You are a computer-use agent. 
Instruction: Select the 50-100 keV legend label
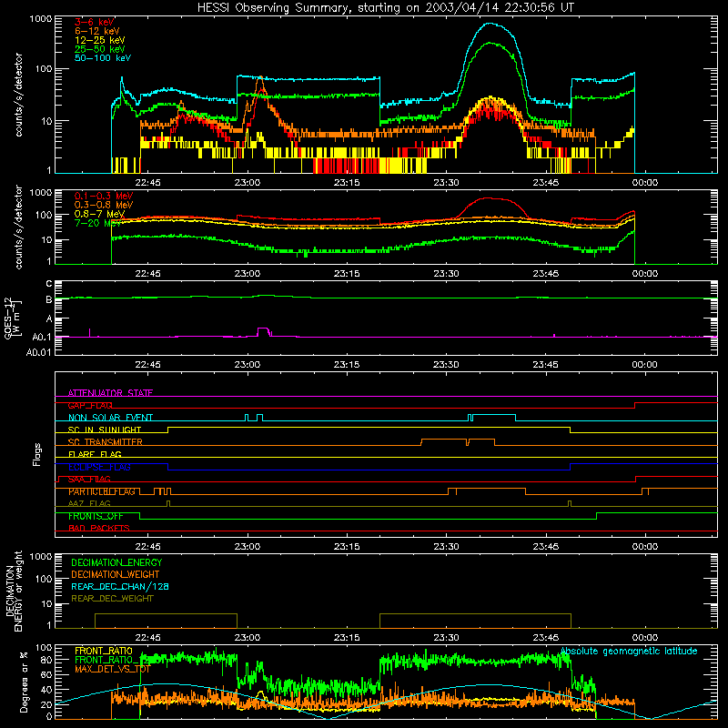(103, 58)
